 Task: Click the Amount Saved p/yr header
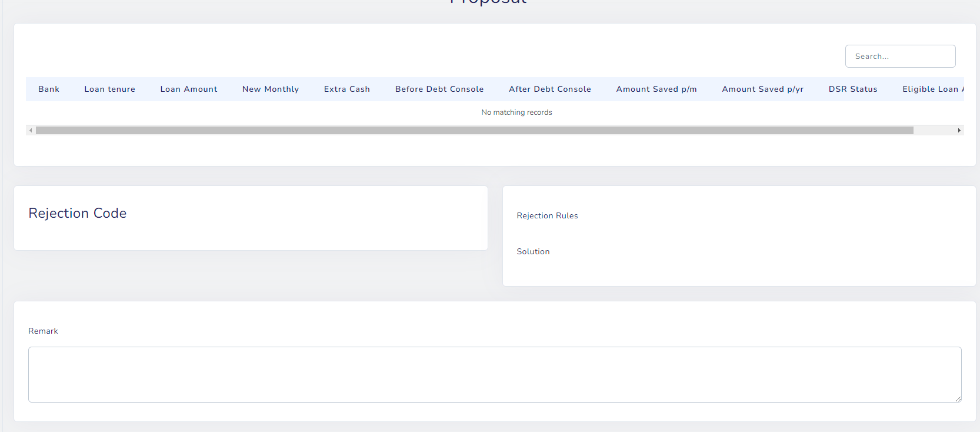point(762,89)
